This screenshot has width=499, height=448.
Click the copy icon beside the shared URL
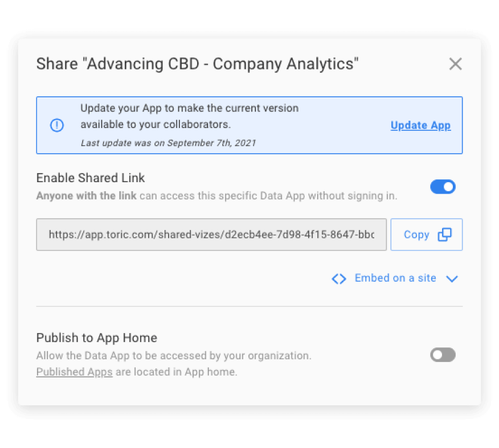click(x=445, y=235)
